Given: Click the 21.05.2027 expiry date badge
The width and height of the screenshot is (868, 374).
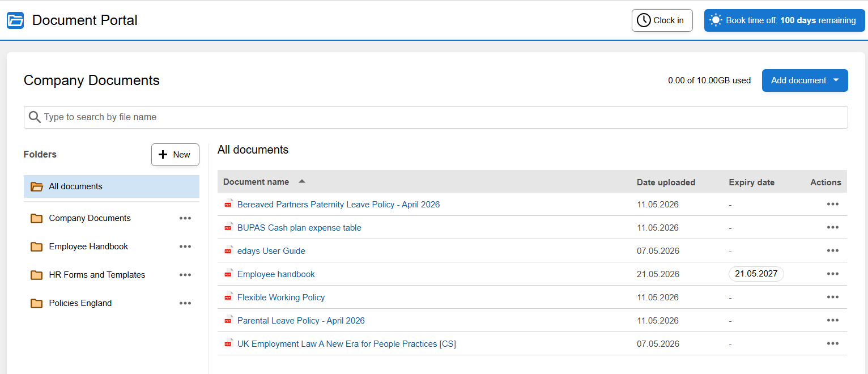Looking at the screenshot, I should point(756,274).
